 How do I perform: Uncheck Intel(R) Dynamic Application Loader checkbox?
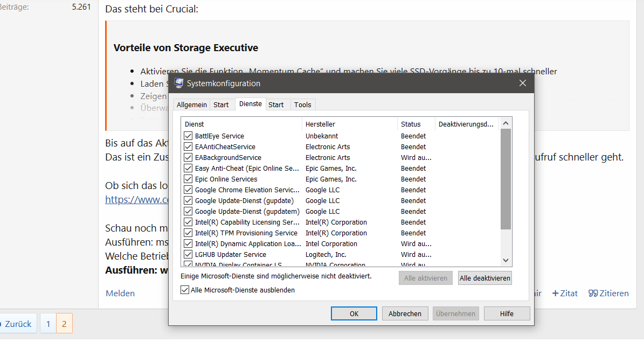pyautogui.click(x=188, y=243)
